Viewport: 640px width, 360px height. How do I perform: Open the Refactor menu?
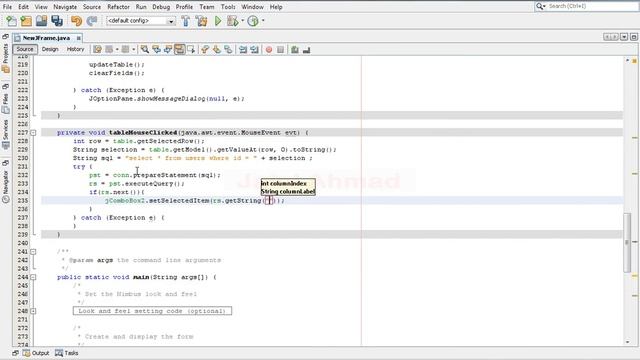118,7
